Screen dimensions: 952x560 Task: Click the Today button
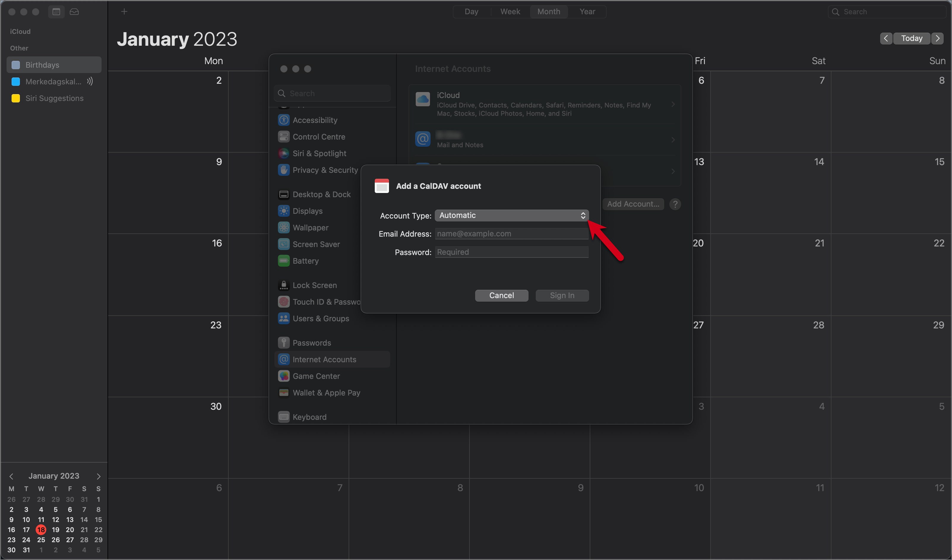pos(912,38)
